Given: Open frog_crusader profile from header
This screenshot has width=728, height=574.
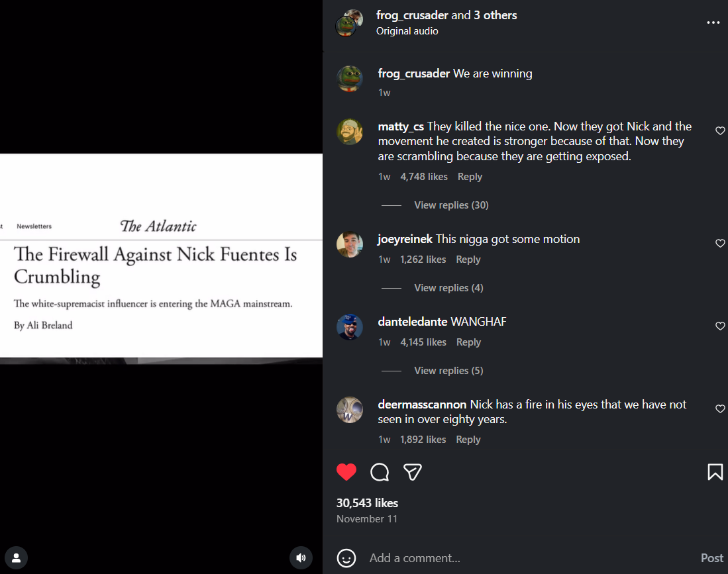Looking at the screenshot, I should coord(412,15).
